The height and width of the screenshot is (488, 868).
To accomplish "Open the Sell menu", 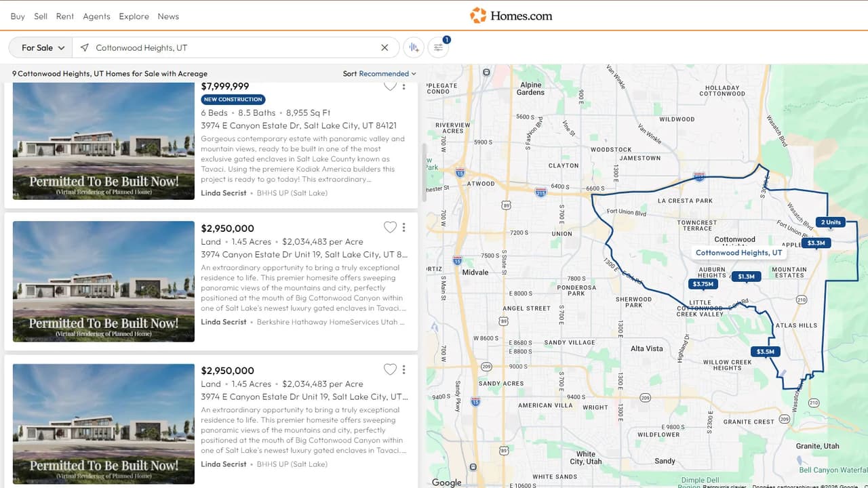I will [x=41, y=16].
